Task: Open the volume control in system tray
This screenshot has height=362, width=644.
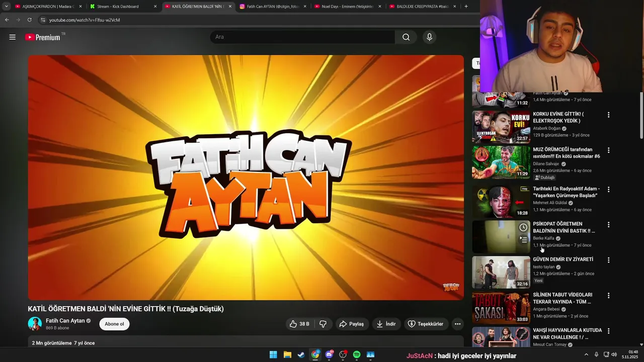Action: (614, 354)
